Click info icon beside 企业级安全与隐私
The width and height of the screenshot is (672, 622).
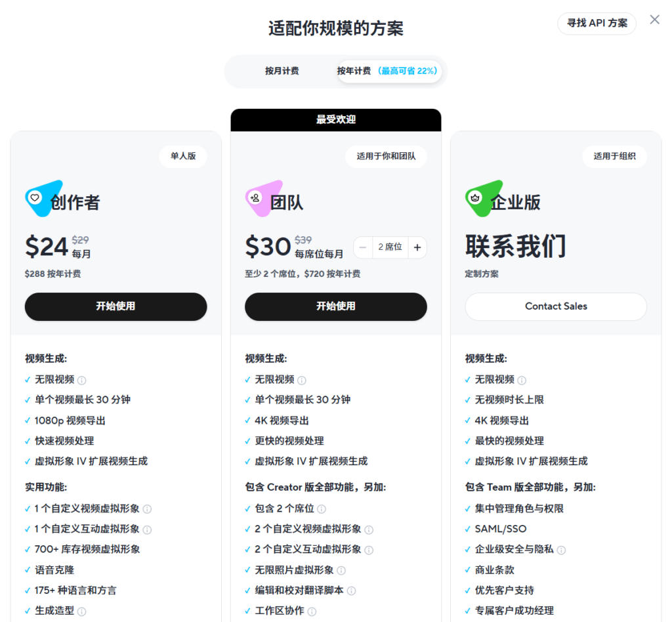[x=561, y=550]
